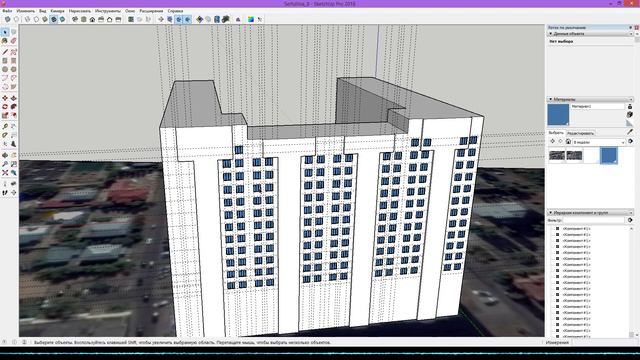The image size is (640, 360).
Task: Open the Расширения menu
Action: [151, 11]
